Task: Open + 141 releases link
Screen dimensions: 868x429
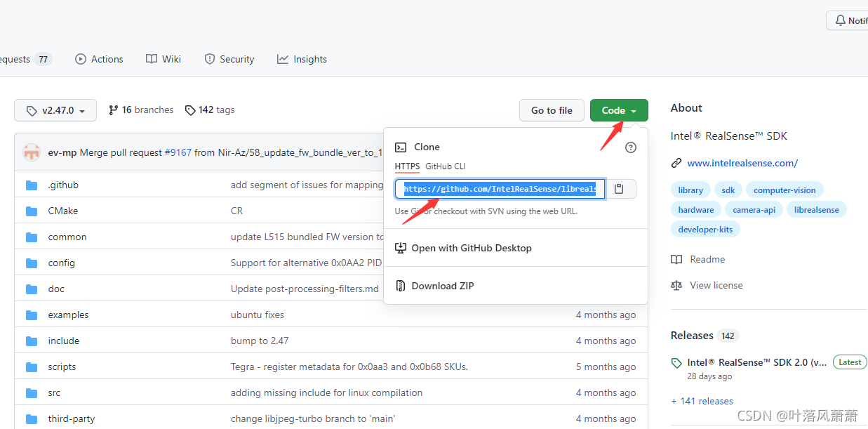Action: pos(702,401)
